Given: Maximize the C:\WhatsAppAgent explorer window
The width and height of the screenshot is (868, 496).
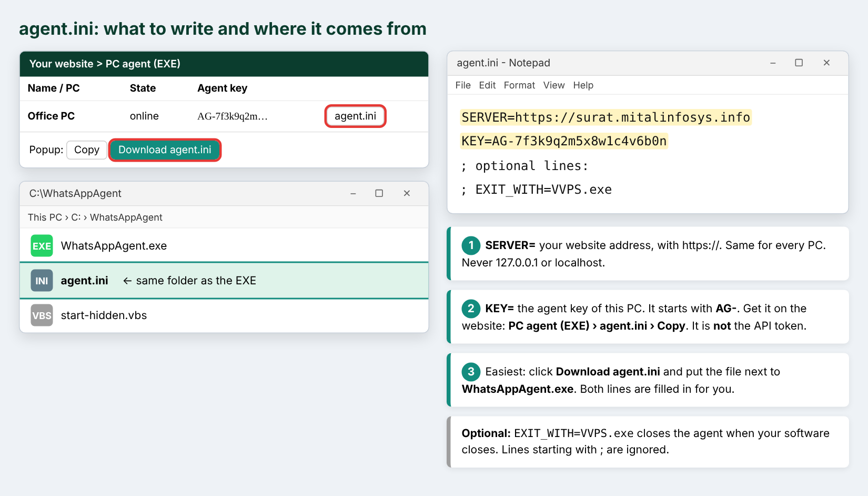Looking at the screenshot, I should [379, 193].
